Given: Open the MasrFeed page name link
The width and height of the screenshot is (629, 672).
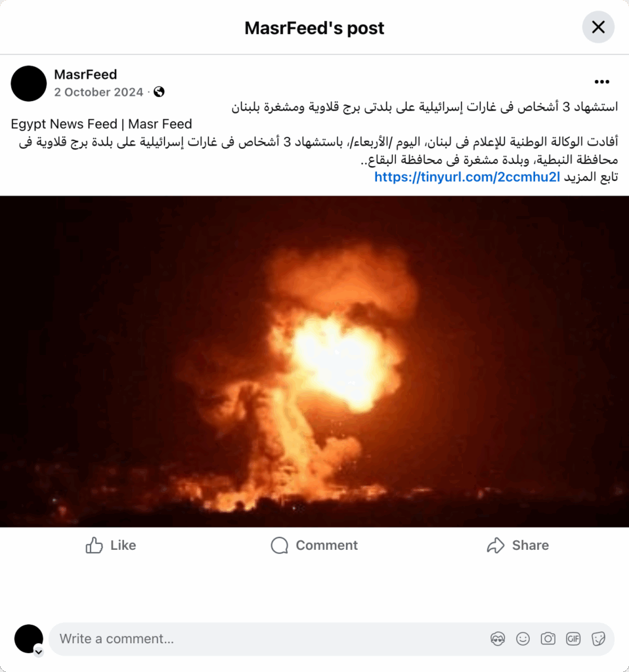Looking at the screenshot, I should pyautogui.click(x=85, y=74).
